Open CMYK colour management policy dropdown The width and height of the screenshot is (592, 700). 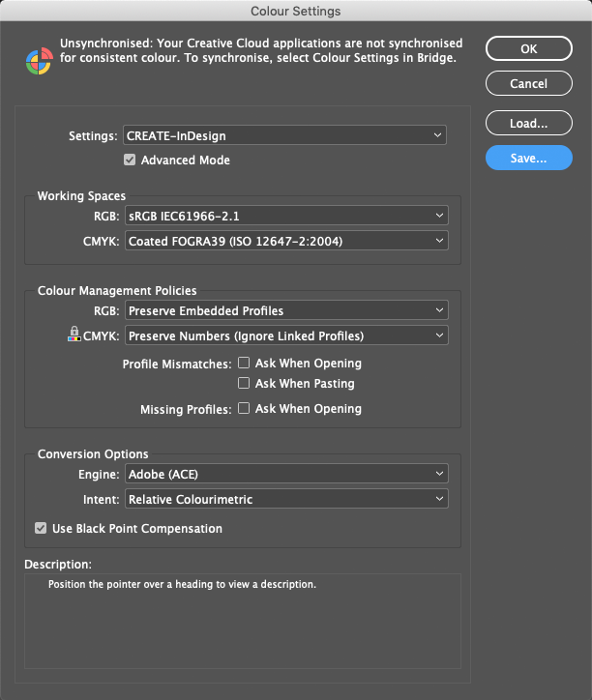click(x=286, y=335)
